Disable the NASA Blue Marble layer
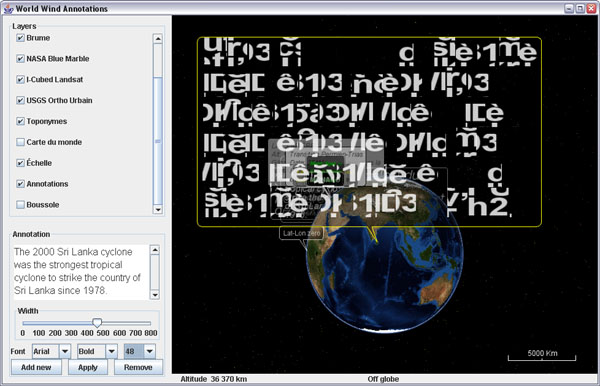Screen dimensions: 600x386 click(x=20, y=59)
